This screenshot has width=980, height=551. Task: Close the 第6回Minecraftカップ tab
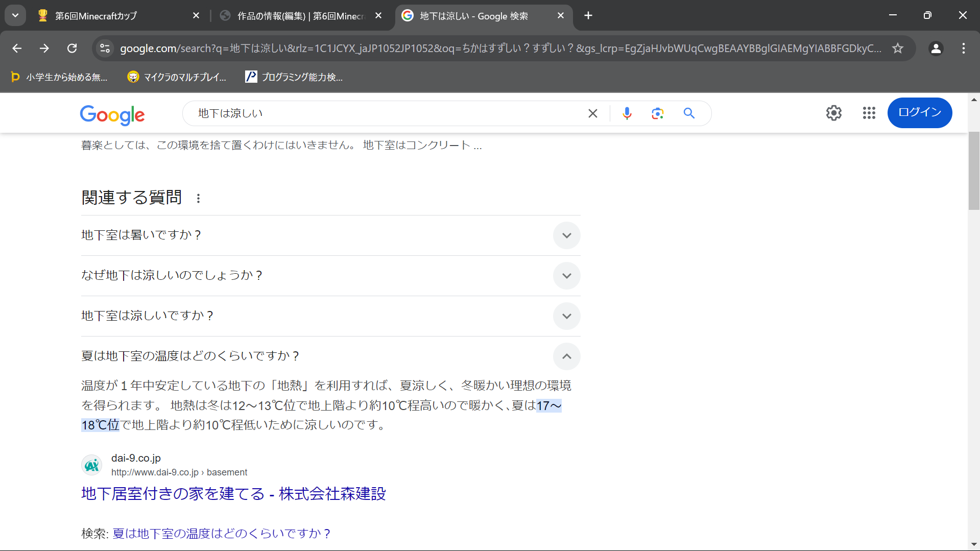pyautogui.click(x=196, y=16)
